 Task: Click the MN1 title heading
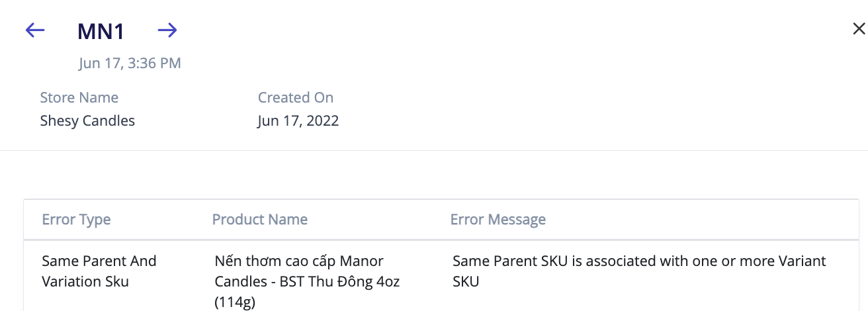click(x=101, y=31)
